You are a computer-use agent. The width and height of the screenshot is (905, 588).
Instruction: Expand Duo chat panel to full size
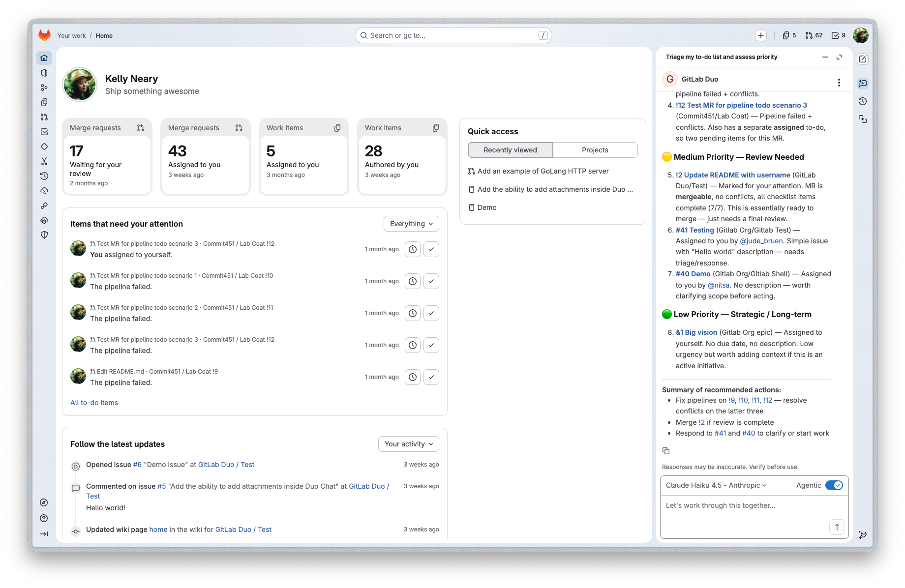[839, 57]
